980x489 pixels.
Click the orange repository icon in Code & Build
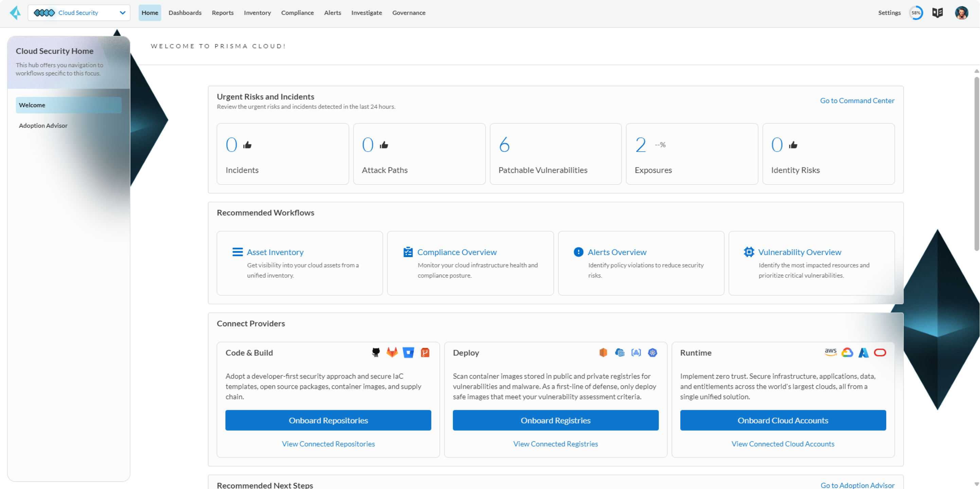[x=425, y=352]
